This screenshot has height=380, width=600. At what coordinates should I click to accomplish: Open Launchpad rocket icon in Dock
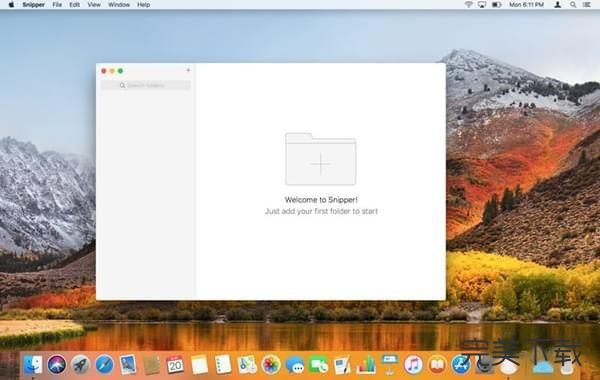[x=80, y=364]
